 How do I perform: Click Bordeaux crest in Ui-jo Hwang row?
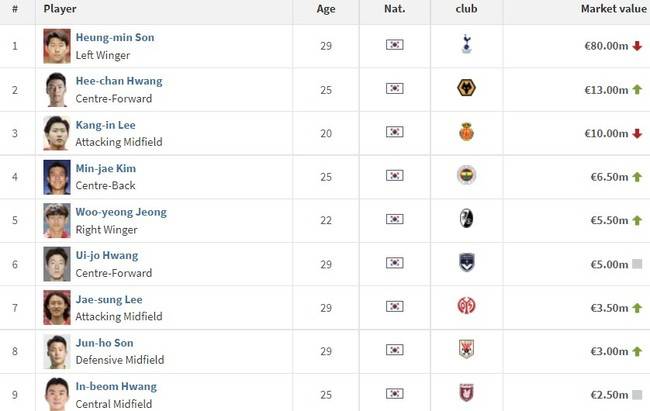466,263
